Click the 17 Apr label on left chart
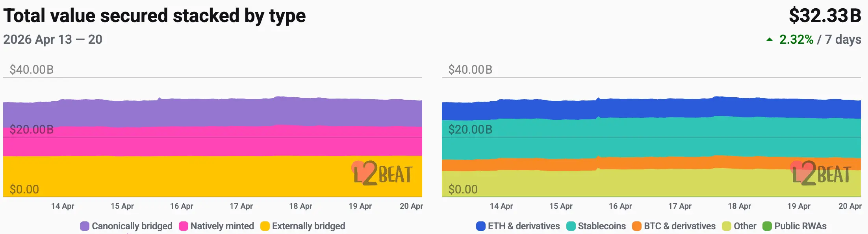 [x=241, y=206]
